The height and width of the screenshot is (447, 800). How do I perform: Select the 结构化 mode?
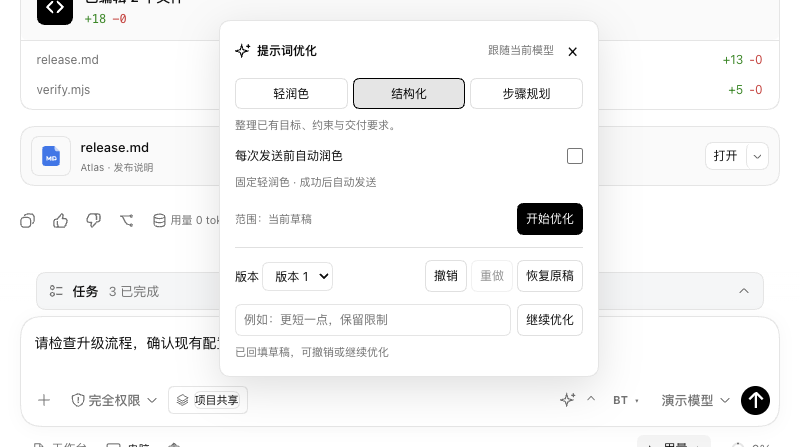tap(409, 93)
